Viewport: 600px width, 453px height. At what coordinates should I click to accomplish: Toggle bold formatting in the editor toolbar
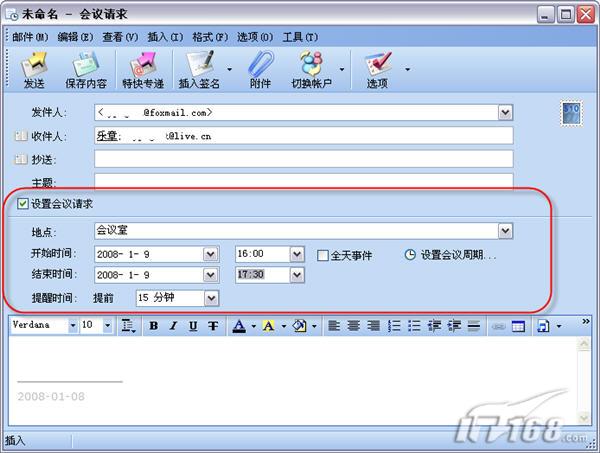pos(154,326)
